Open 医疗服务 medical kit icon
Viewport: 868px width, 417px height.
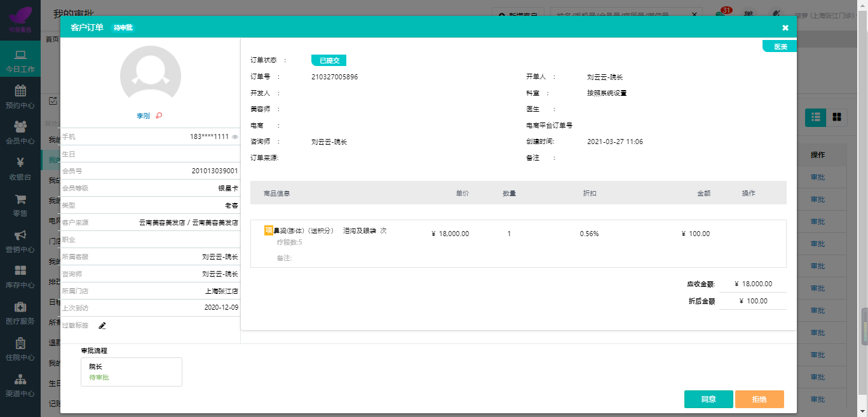click(20, 307)
